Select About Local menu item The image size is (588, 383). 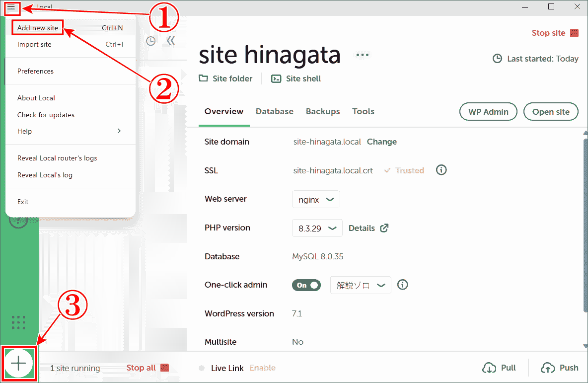(70, 98)
